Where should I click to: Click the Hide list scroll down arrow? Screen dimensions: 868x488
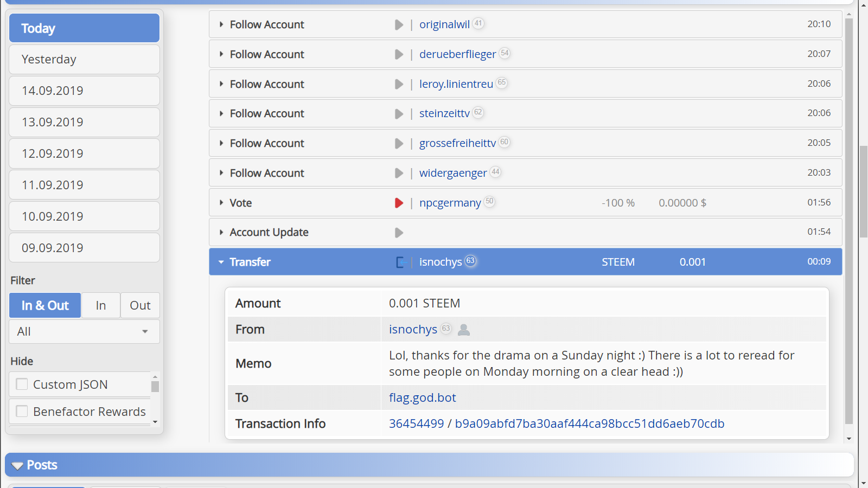pos(155,422)
